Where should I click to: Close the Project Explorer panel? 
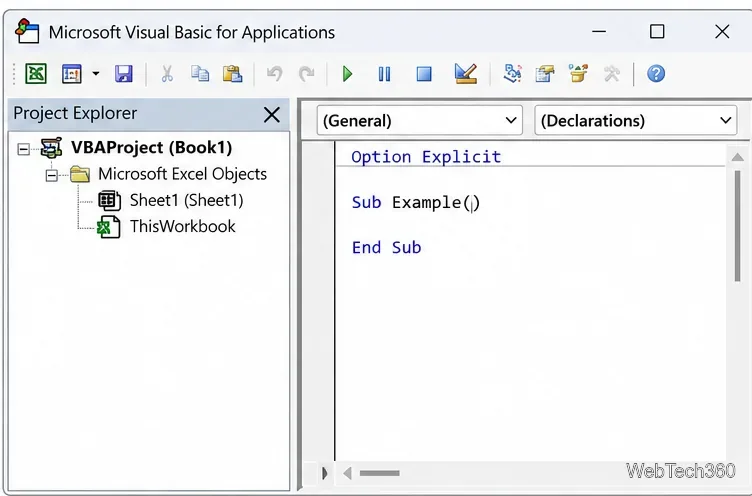272,115
